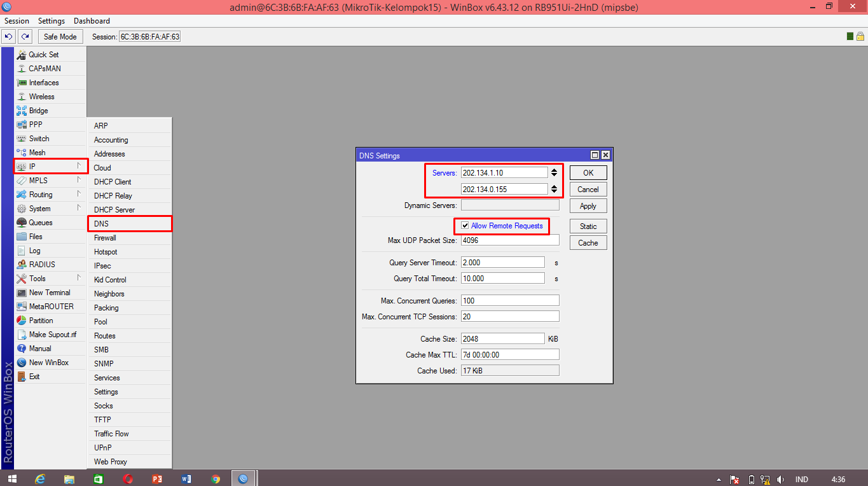Image resolution: width=868 pixels, height=486 pixels.
Task: Open the Log menu entry
Action: [x=50, y=251]
